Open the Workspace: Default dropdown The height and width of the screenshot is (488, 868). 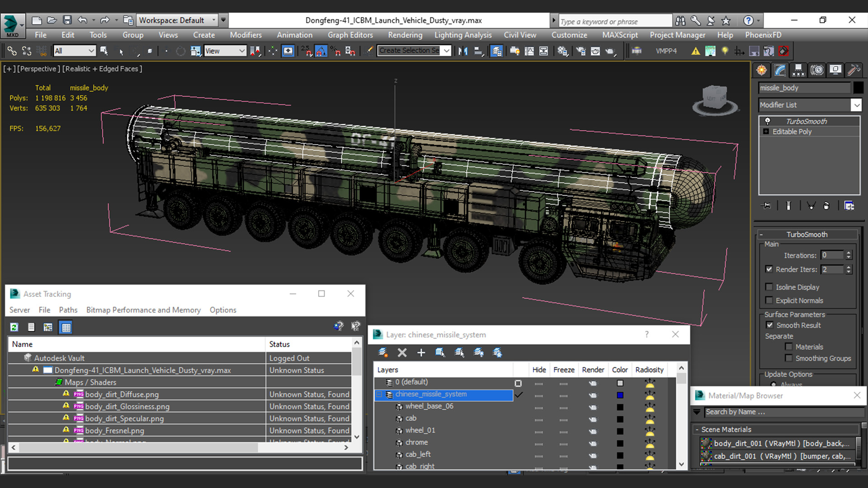pyautogui.click(x=177, y=20)
